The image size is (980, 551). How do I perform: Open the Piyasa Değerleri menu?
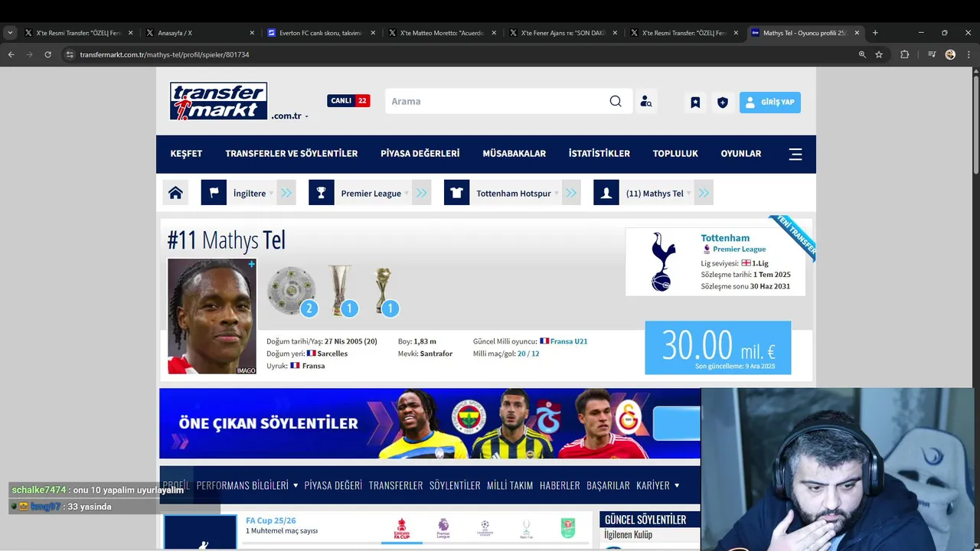(420, 154)
